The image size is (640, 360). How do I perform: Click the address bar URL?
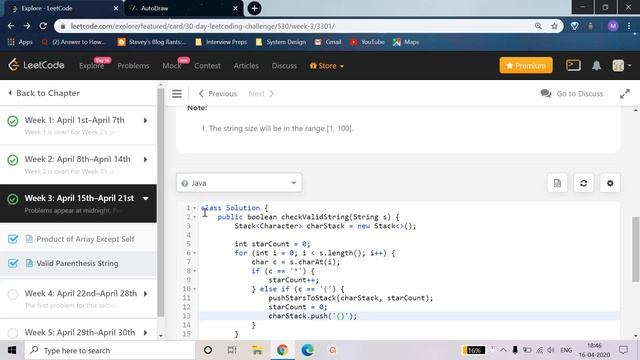(202, 26)
